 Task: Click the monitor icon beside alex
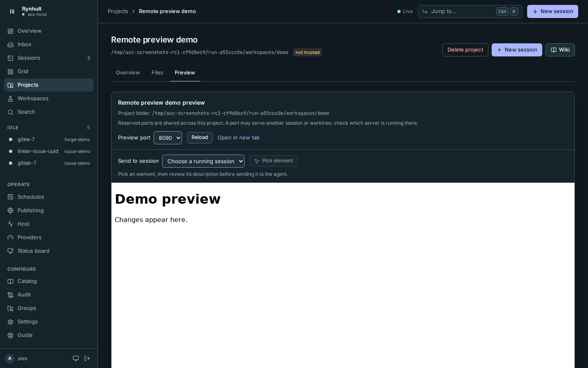click(76, 359)
